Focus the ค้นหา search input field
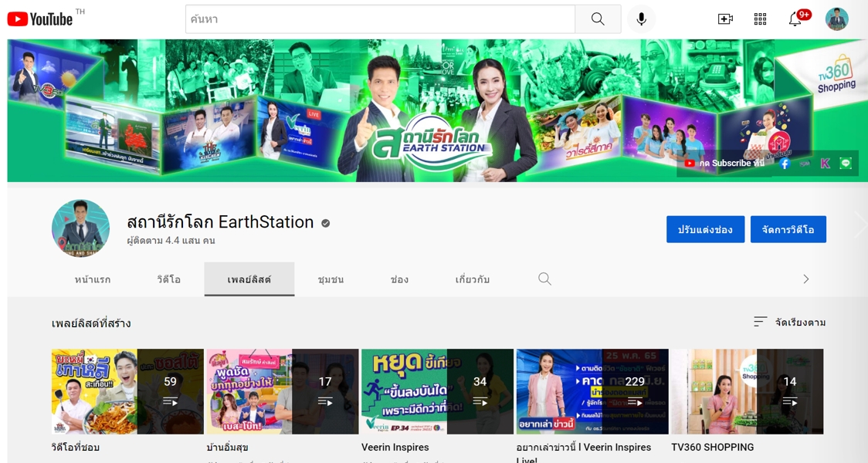 (380, 19)
